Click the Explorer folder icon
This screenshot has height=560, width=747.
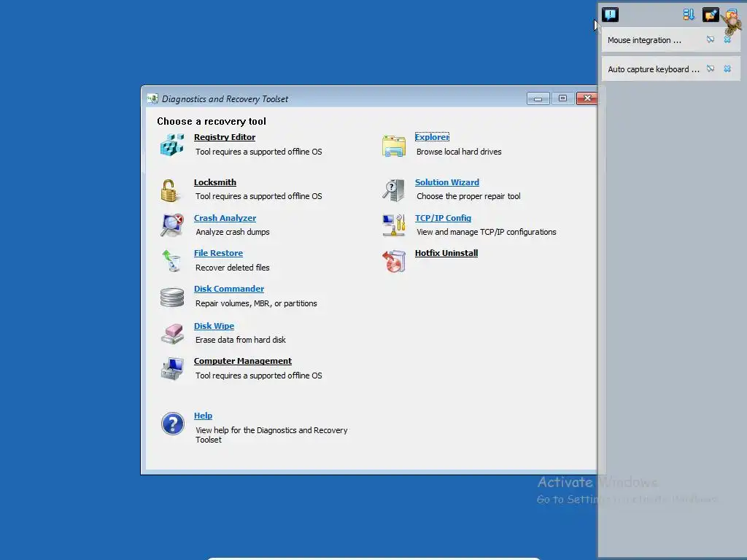tap(393, 146)
